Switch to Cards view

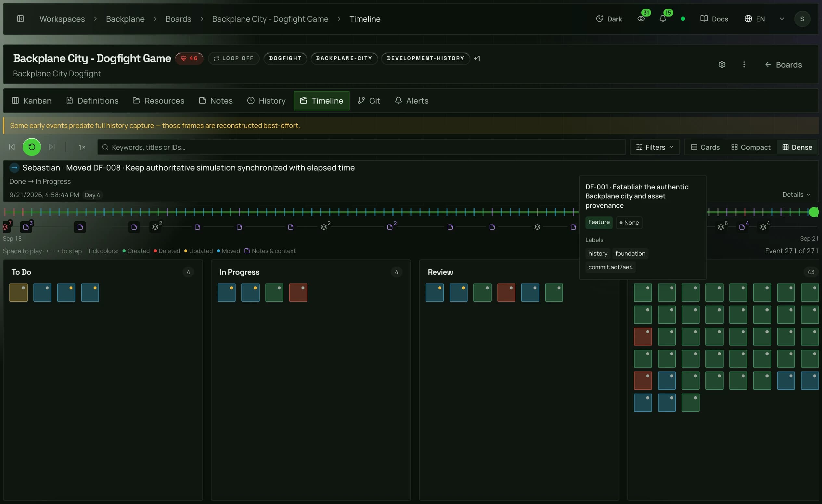(705, 147)
